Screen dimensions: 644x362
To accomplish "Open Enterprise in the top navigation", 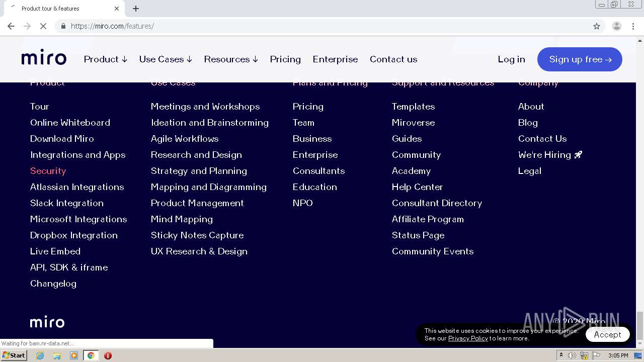I will coord(335,59).
